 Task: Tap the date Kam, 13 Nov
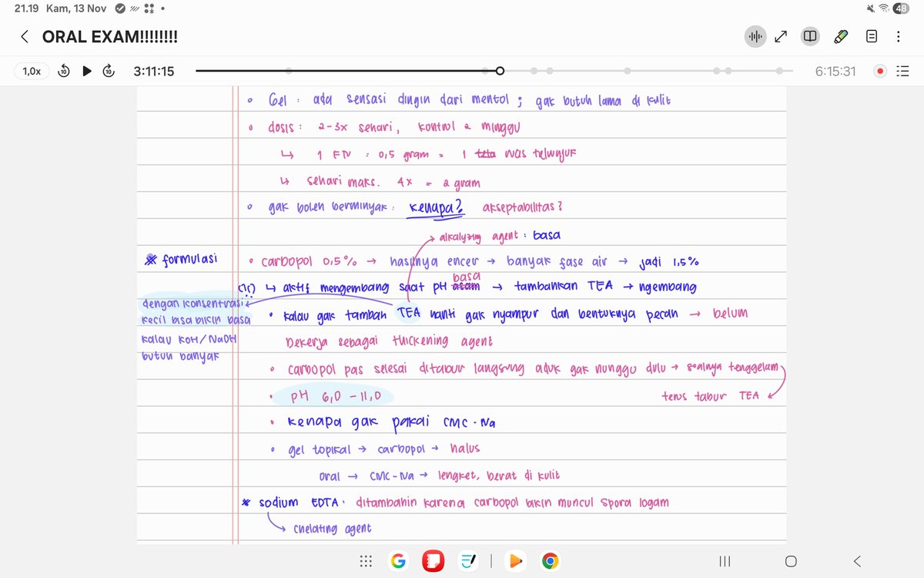click(76, 8)
